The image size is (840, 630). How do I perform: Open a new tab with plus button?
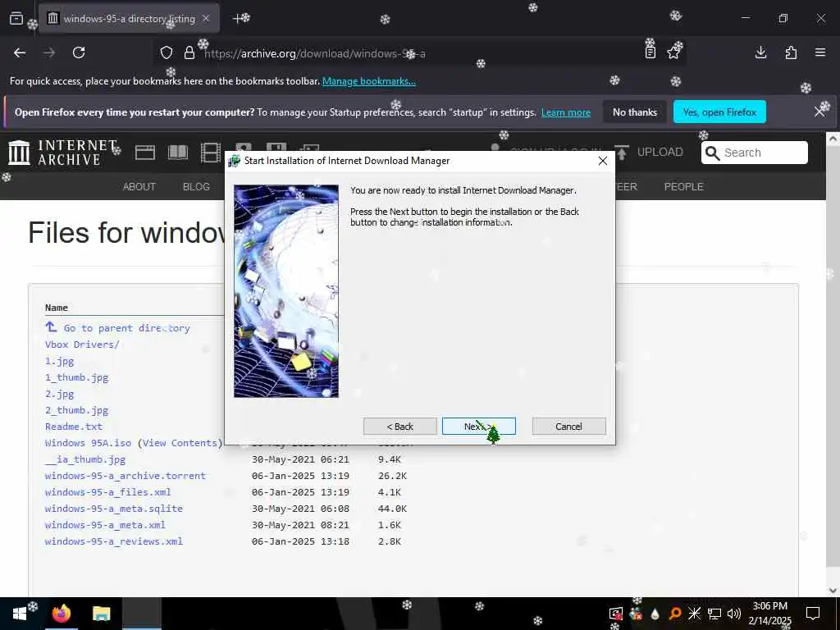238,18
